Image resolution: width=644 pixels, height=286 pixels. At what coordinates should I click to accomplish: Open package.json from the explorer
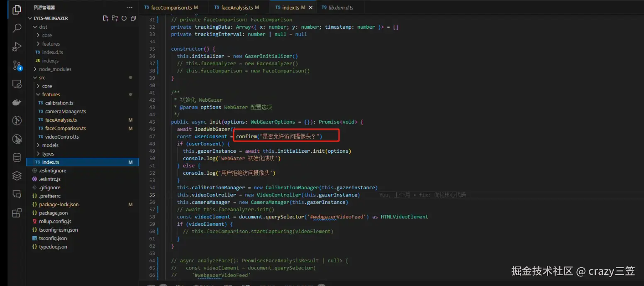pos(53,213)
